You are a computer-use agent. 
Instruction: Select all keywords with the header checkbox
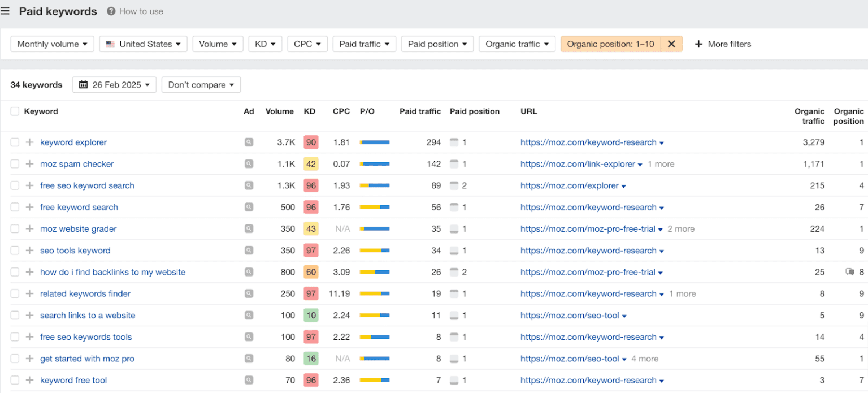point(15,111)
